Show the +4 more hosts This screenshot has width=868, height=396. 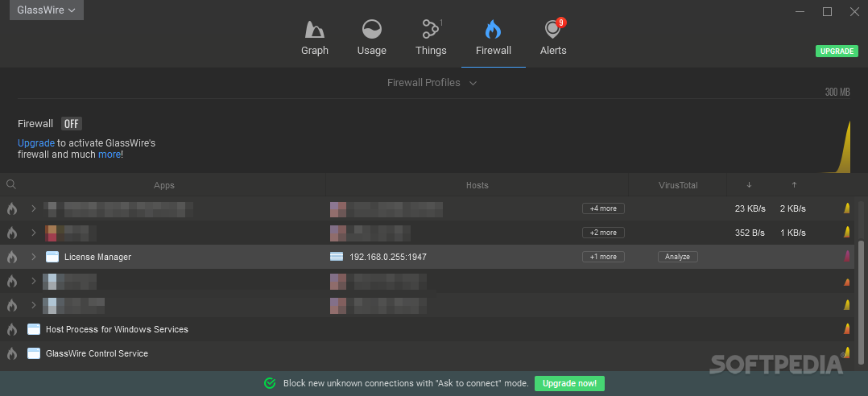[x=603, y=208]
